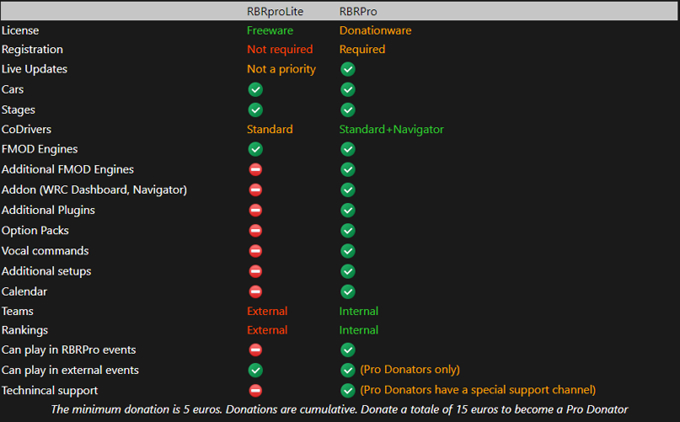Click the (Pro Donators only) note

[x=410, y=370]
